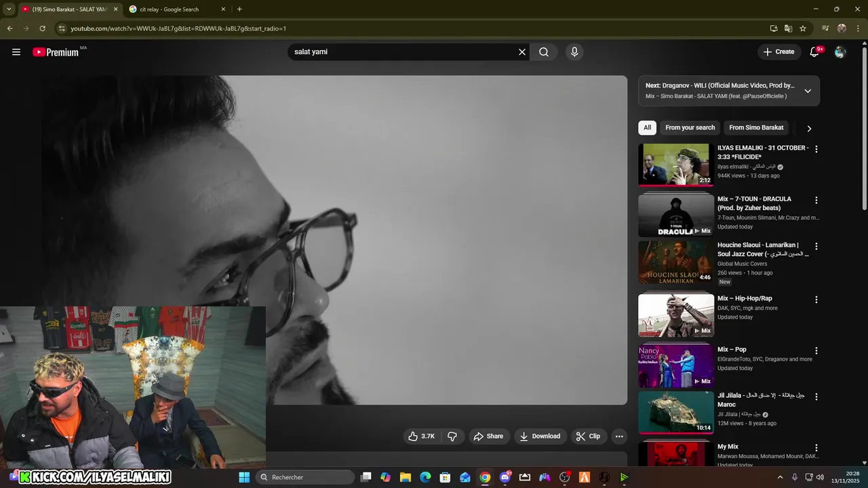Screen dimensions: 868x488
Task: Start voice search with microphone
Action: tap(574, 52)
